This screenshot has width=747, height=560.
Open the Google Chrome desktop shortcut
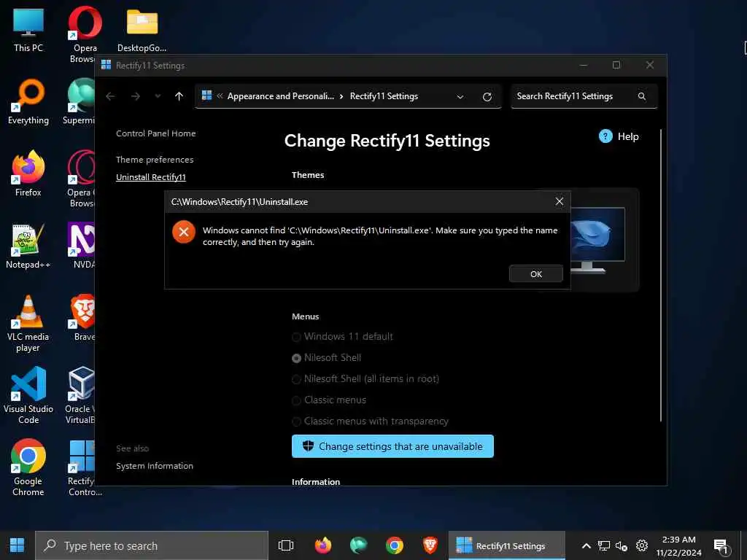pyautogui.click(x=28, y=467)
